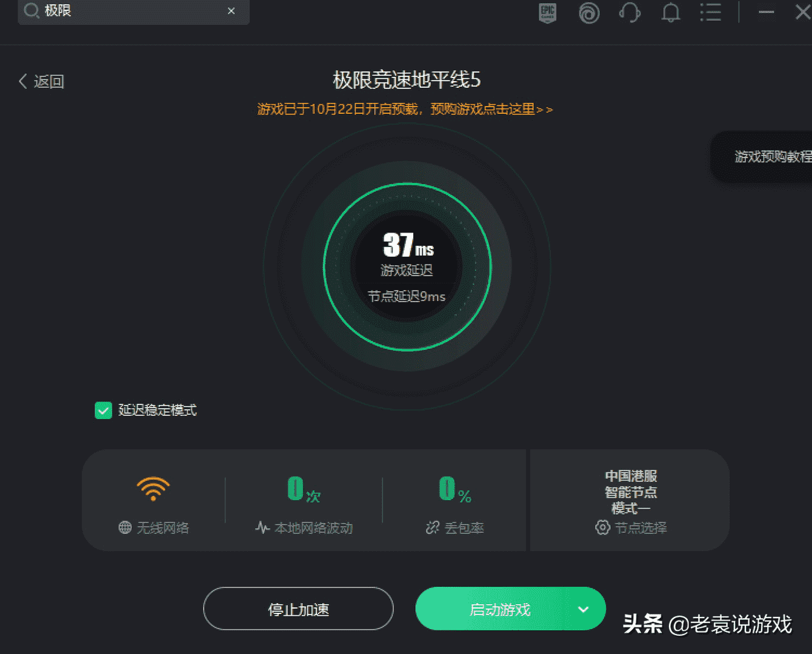Click the 节点选择 label
Screen dimensions: 812x654
tap(641, 528)
